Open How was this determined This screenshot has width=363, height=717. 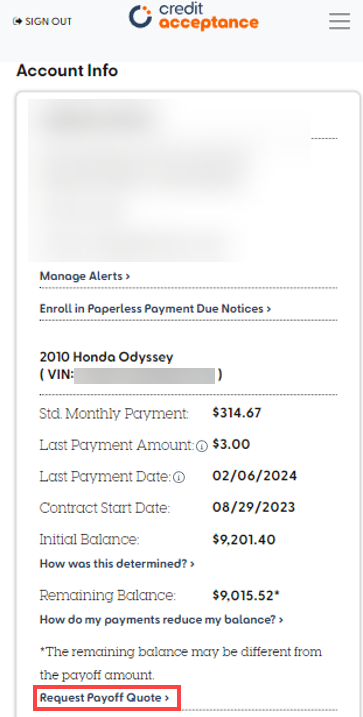(x=117, y=564)
